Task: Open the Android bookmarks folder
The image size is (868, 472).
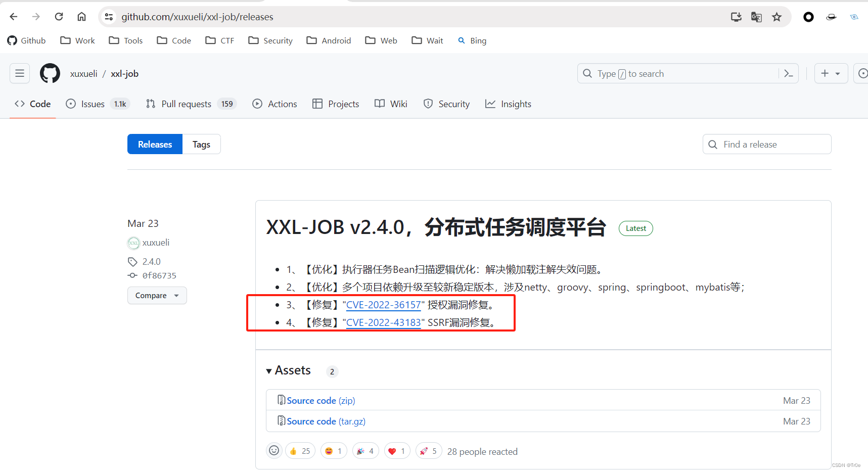Action: 329,40
